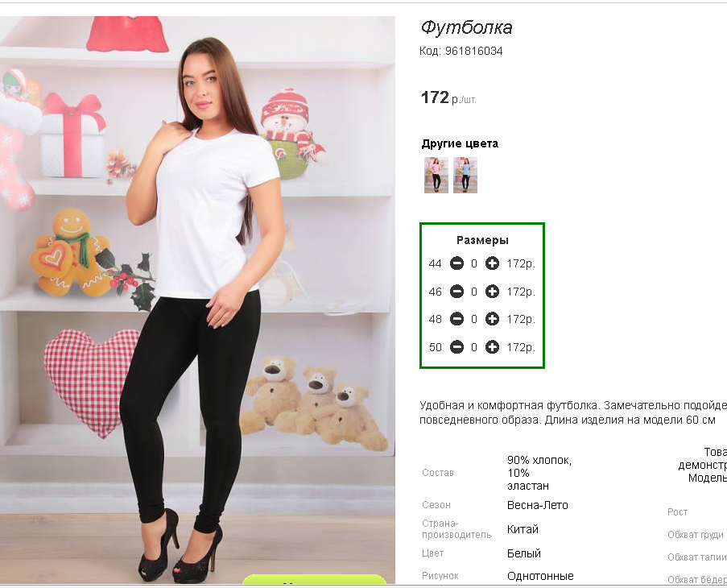The height and width of the screenshot is (588, 727).
Task: Click the product code 961816034
Action: click(473, 51)
